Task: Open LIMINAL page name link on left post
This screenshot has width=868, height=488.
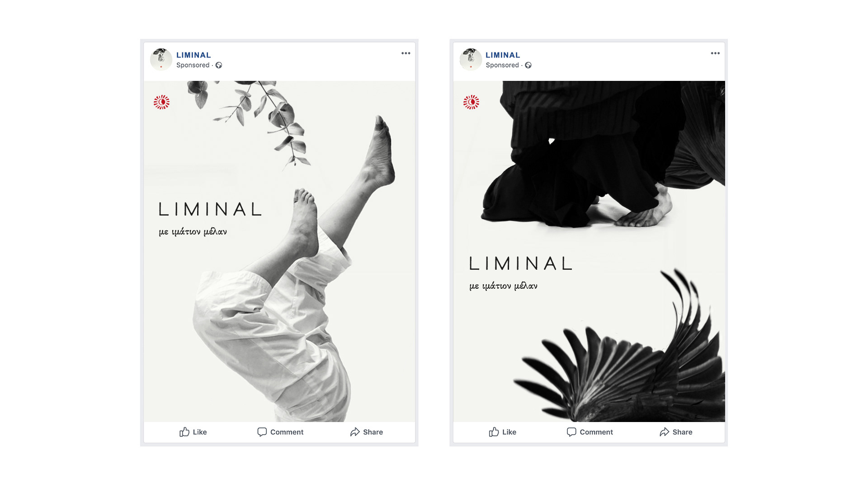Action: (x=193, y=55)
